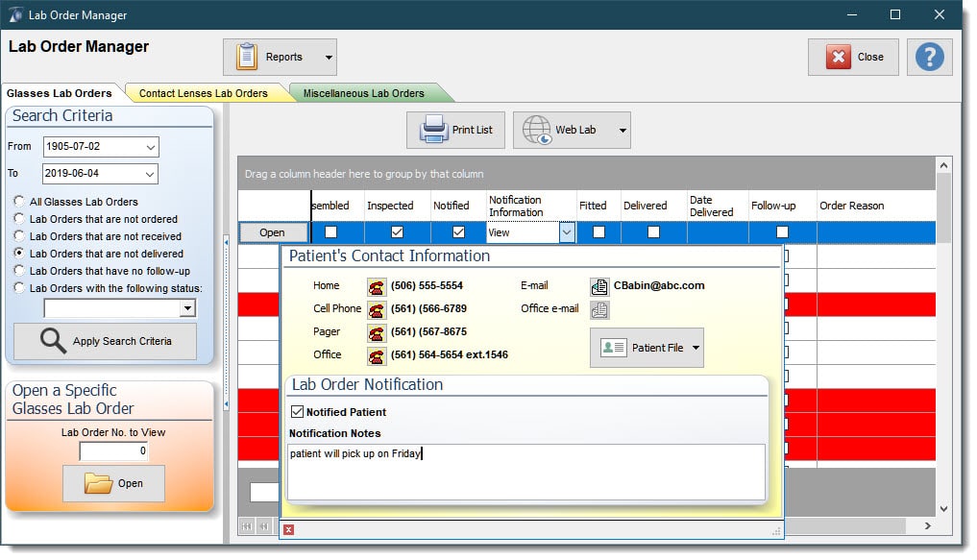Click the home number (506) 555-5554
This screenshot has width=977, height=560.
pyautogui.click(x=427, y=285)
